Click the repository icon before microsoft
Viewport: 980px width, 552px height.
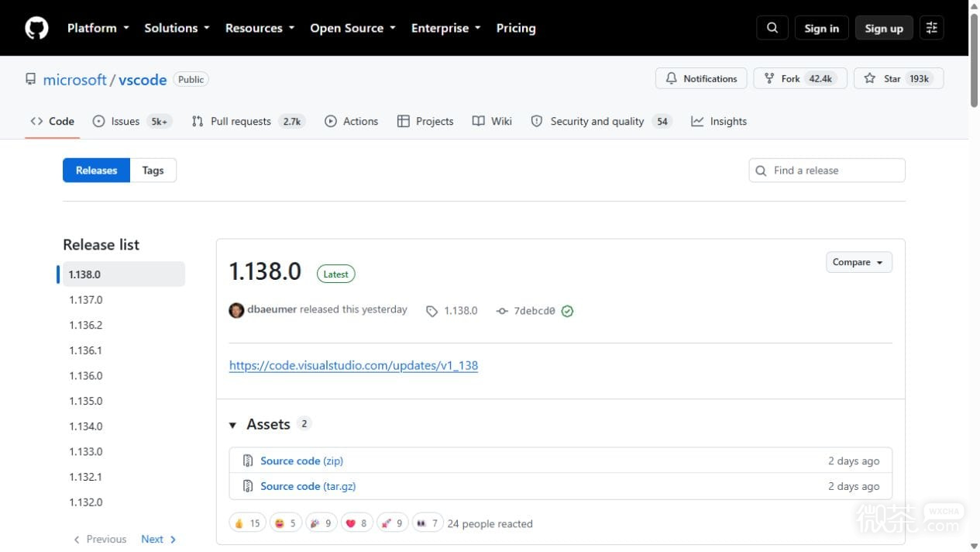tap(31, 79)
